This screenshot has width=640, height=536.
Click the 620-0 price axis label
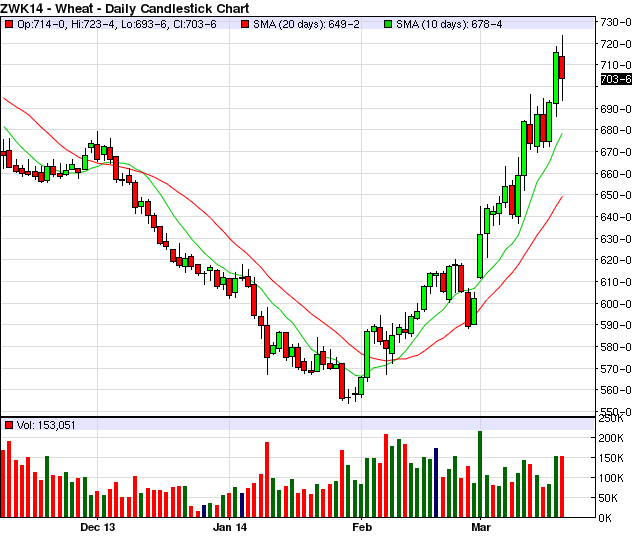point(616,260)
